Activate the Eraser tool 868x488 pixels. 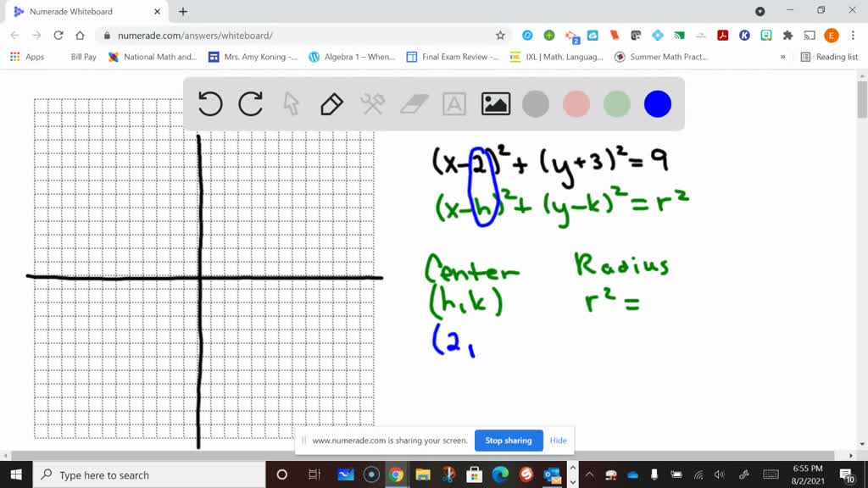point(413,103)
